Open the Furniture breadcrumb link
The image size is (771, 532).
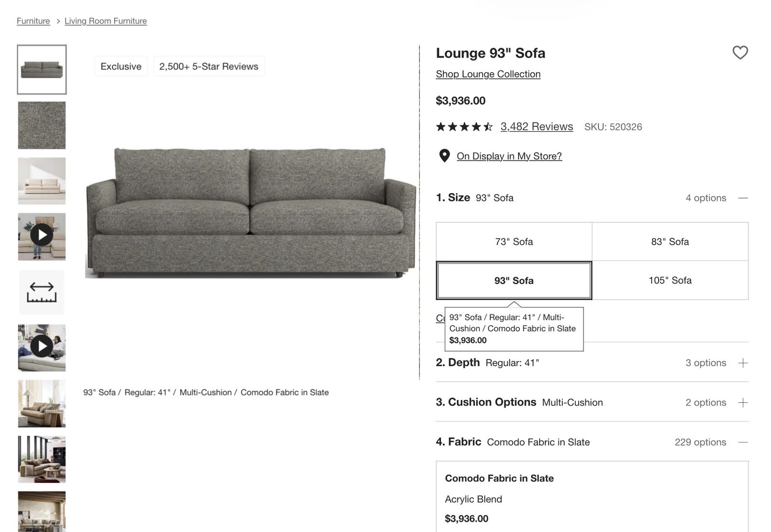point(33,21)
